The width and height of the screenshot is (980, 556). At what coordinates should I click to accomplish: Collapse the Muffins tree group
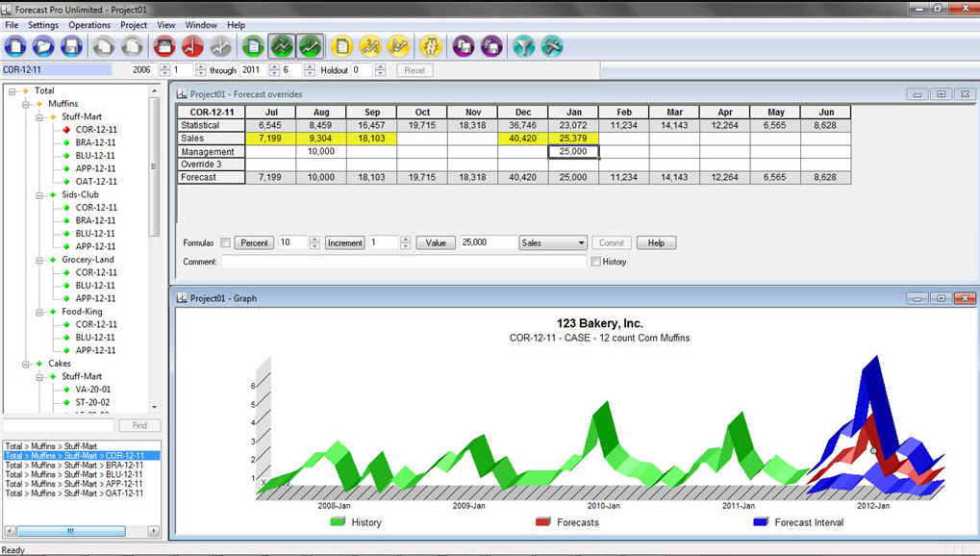(26, 104)
